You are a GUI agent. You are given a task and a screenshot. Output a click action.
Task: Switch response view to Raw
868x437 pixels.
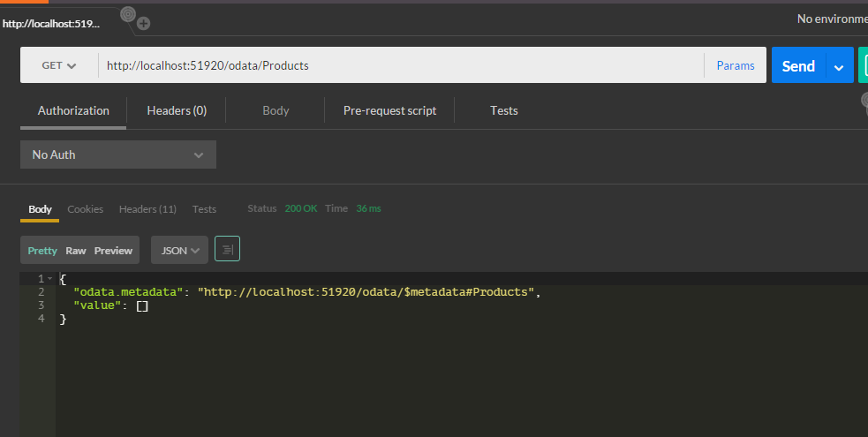[x=76, y=251]
